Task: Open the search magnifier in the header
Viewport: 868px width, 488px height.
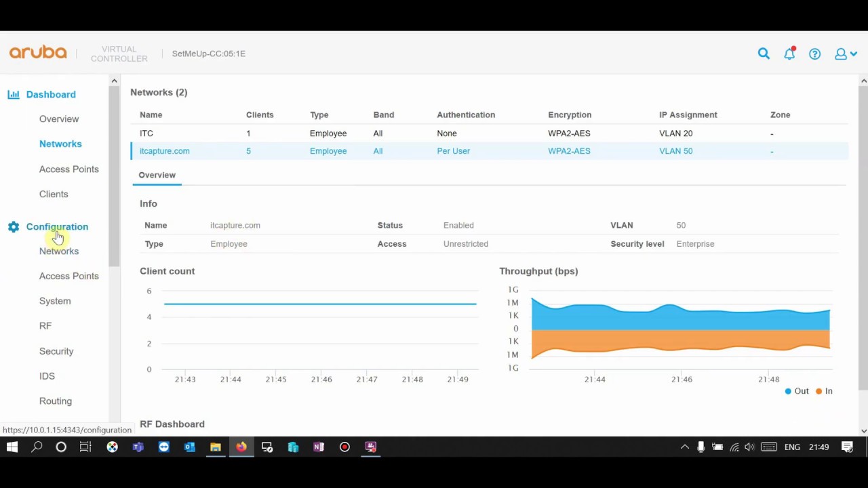Action: (764, 54)
